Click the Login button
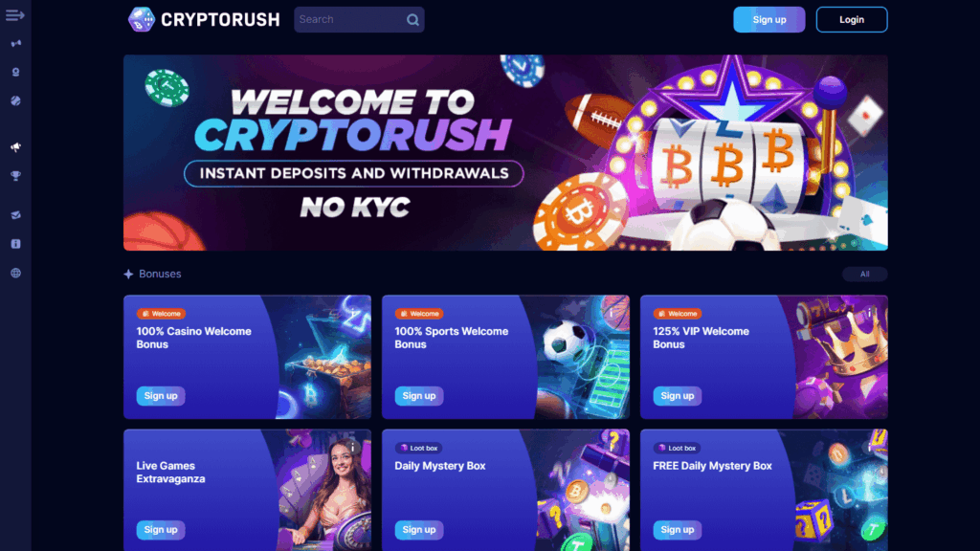The image size is (980, 551). (x=851, y=19)
